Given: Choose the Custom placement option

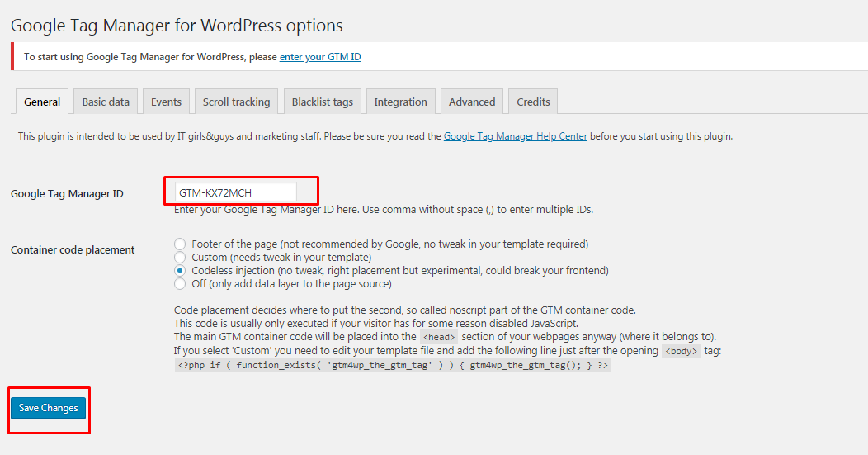Looking at the screenshot, I should tap(180, 257).
